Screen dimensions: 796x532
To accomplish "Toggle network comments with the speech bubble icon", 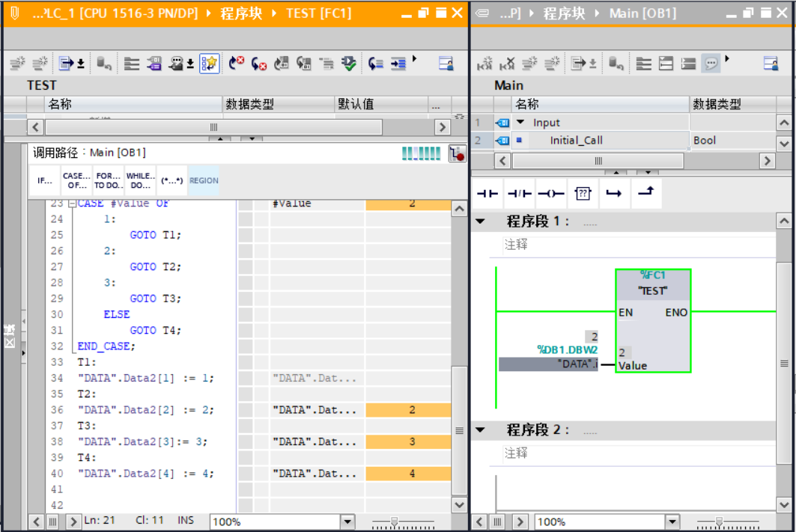I will pos(711,63).
